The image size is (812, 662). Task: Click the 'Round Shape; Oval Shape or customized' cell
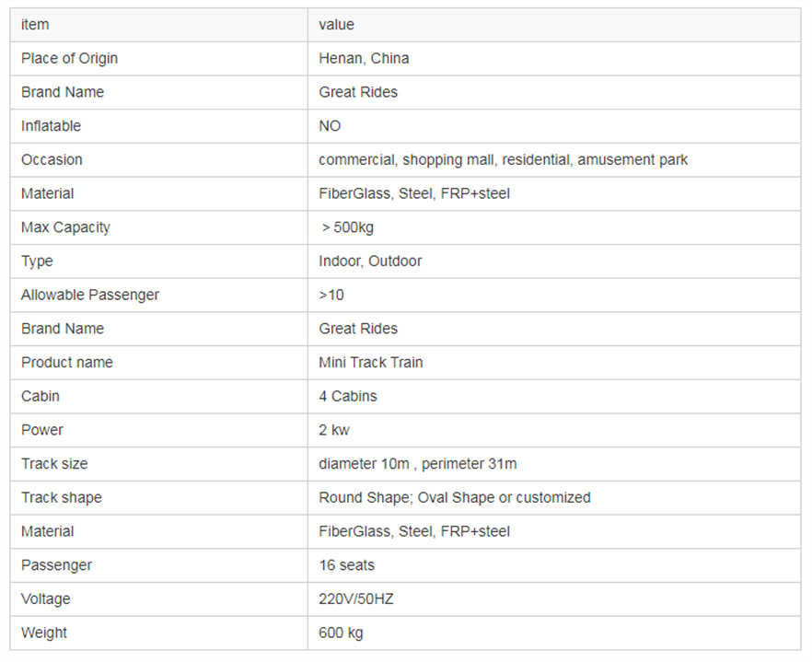click(x=455, y=498)
